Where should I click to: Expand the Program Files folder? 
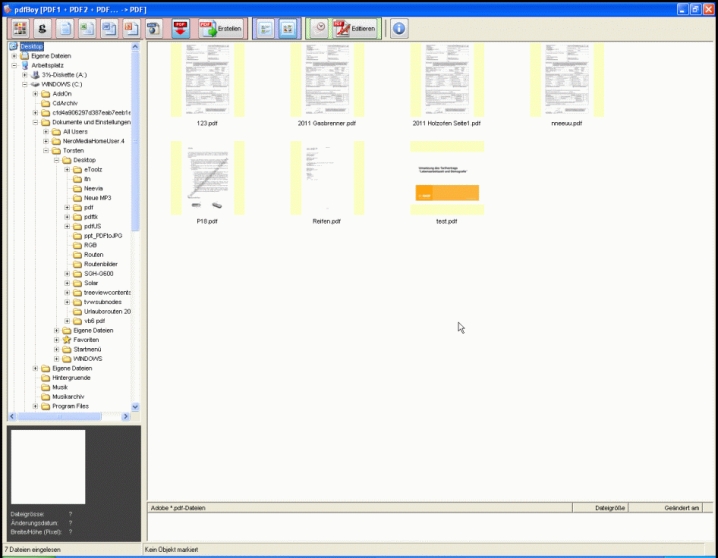tap(35, 406)
